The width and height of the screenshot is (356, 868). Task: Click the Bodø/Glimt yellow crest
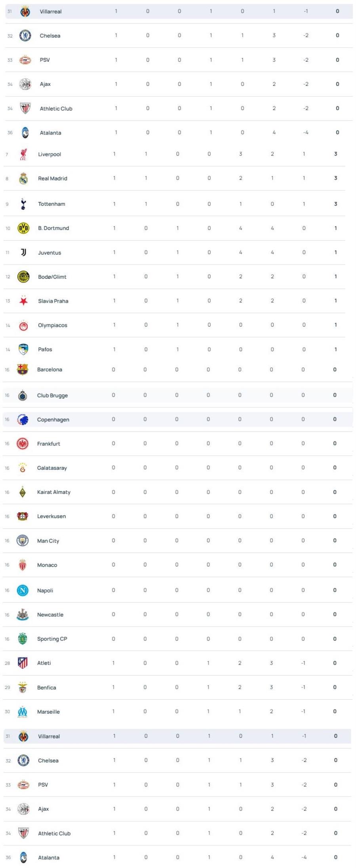click(x=23, y=277)
